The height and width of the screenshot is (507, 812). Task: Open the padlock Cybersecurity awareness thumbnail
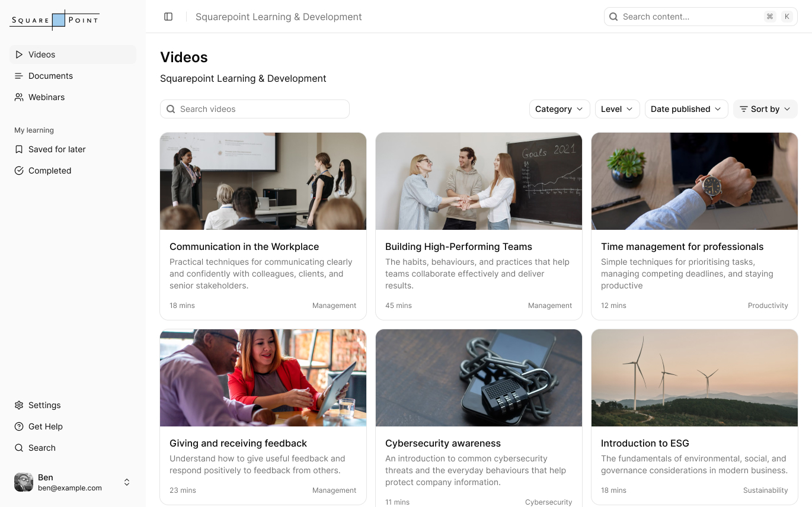coord(479,378)
